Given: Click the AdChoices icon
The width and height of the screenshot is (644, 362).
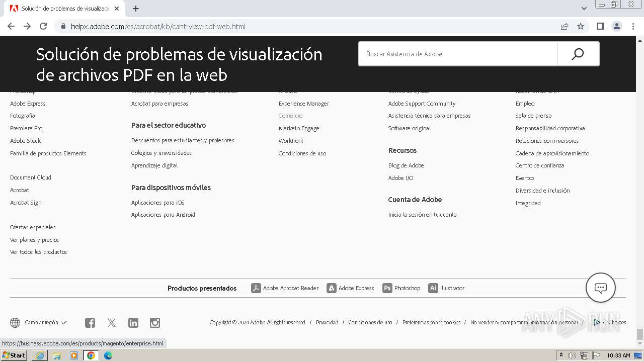Looking at the screenshot, I should click(x=598, y=322).
